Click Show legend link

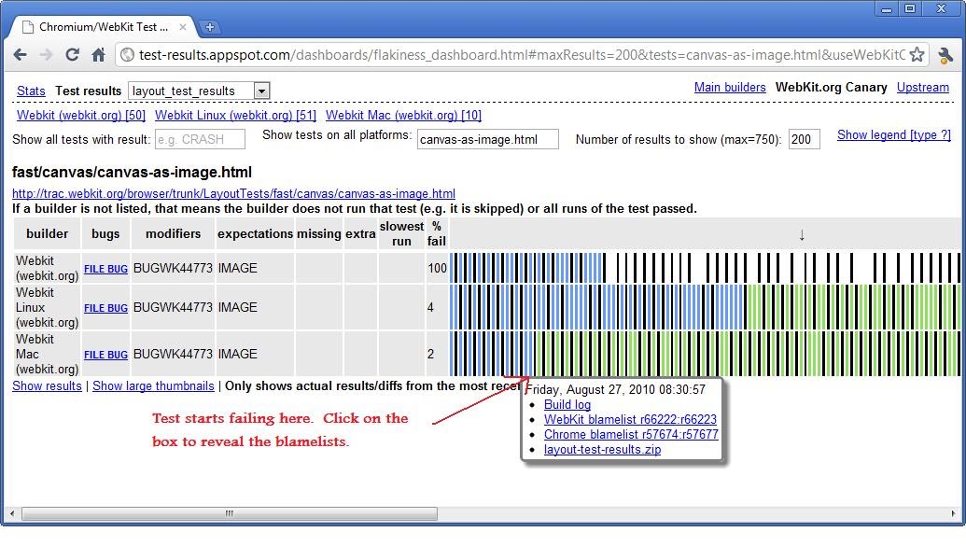click(893, 135)
